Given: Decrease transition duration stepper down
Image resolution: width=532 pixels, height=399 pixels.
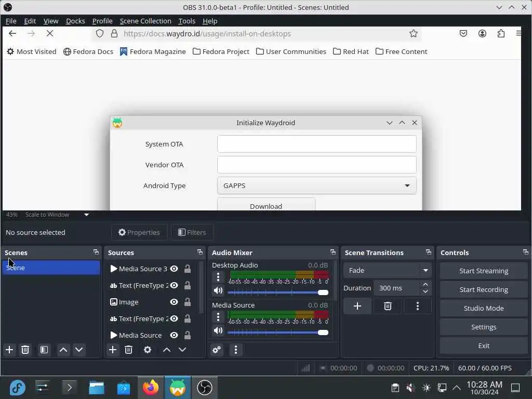Looking at the screenshot, I should tap(425, 292).
